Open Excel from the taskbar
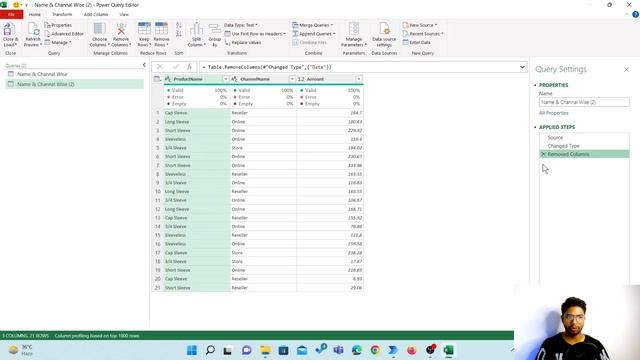 click(x=448, y=350)
